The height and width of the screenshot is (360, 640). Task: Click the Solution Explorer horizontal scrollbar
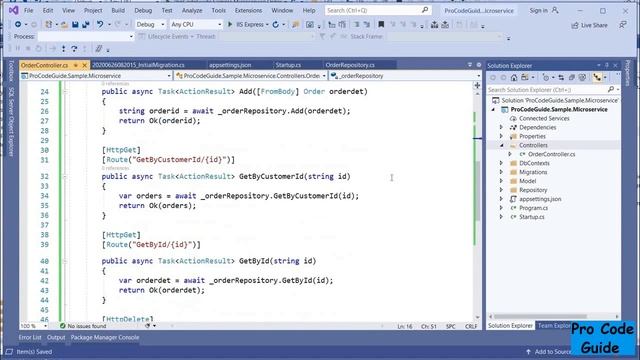click(x=540, y=316)
